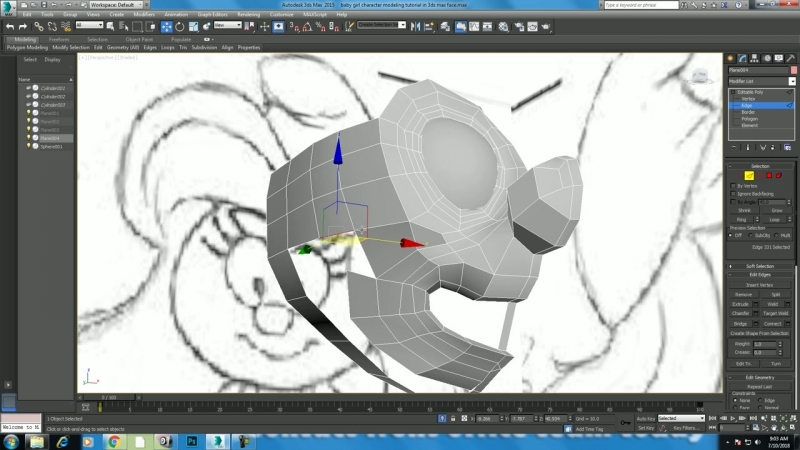Open the Material Editor icon

pos(504,27)
